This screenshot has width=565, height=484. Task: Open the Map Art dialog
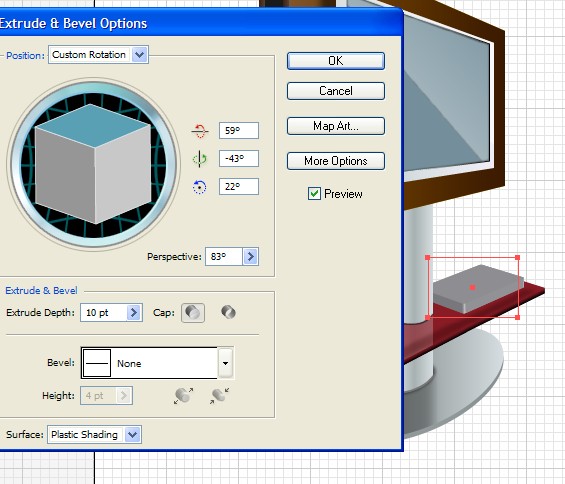[336, 126]
